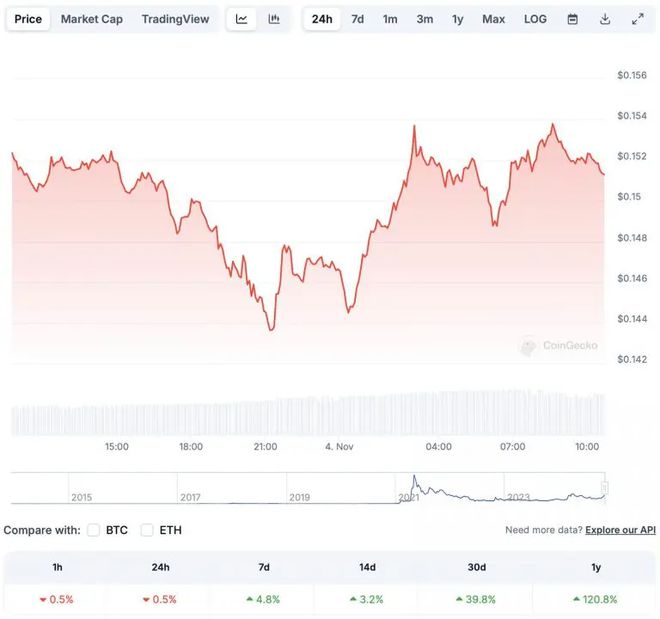Show the 1m time range
660x619 pixels.
(390, 19)
